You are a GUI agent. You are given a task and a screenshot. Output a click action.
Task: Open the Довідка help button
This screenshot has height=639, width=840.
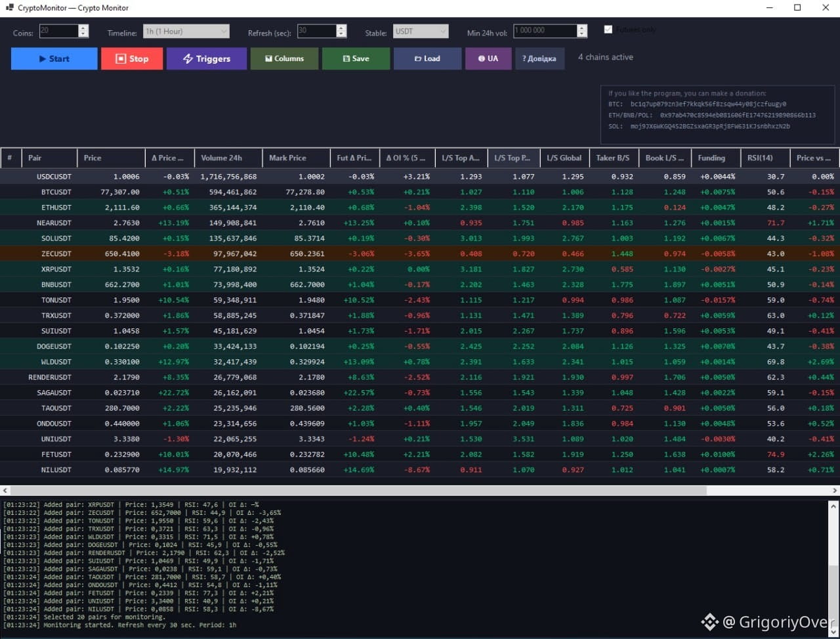(x=539, y=58)
